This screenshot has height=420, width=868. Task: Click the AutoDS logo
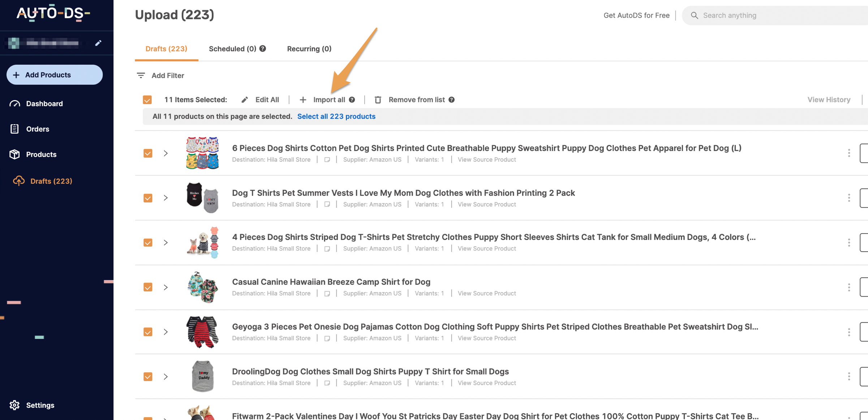53,14
